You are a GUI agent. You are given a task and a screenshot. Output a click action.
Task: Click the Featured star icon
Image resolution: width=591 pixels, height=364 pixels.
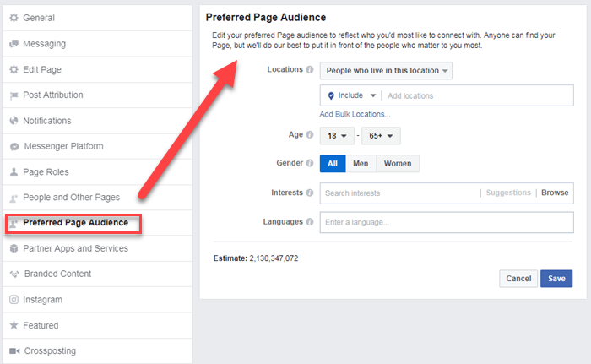point(14,325)
